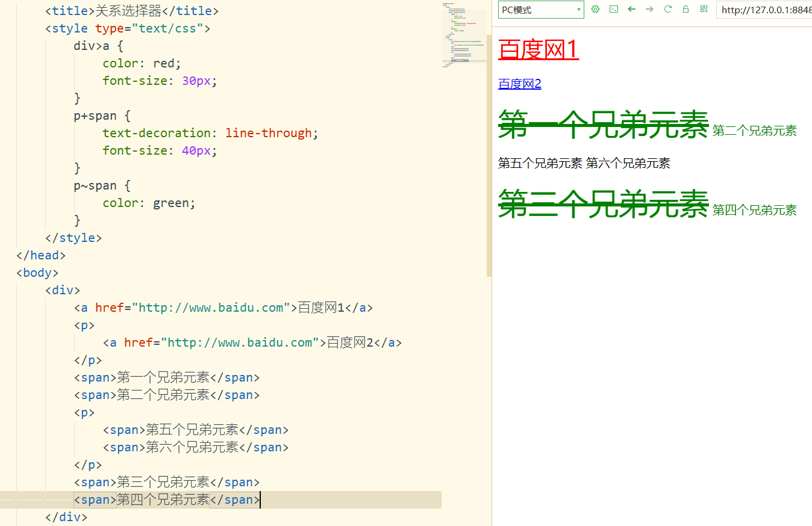812x526 pixels.
Task: Open the PC模式 device mode dropdown
Action: pos(541,10)
